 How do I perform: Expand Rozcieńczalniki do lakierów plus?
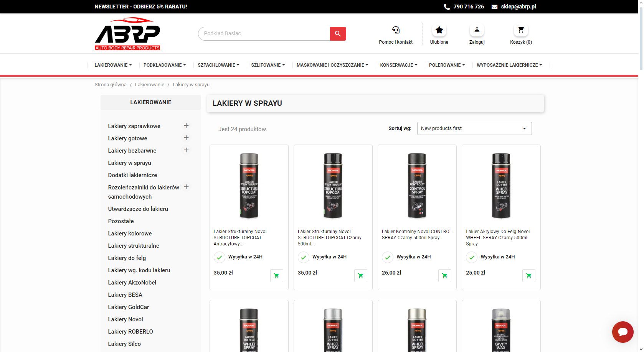coord(186,187)
